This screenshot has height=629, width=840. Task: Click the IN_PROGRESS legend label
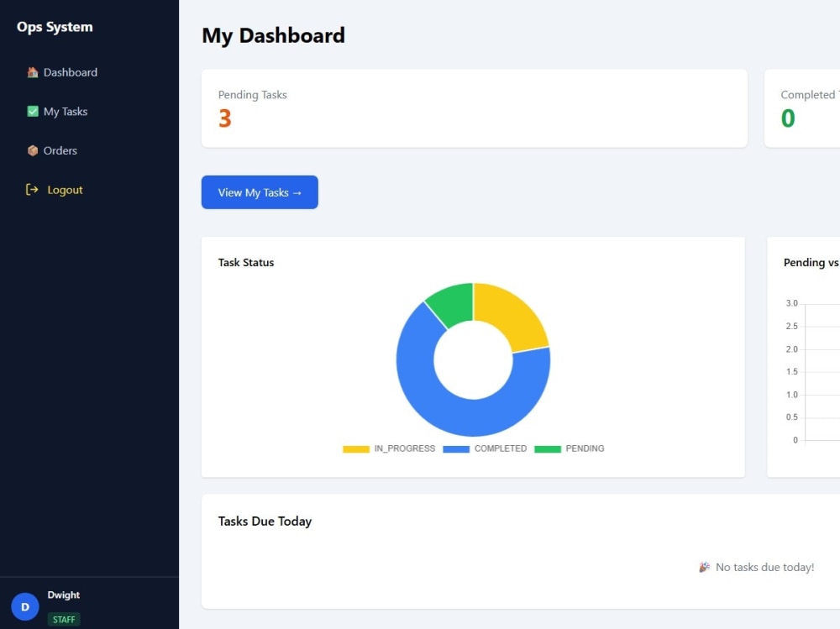point(405,448)
